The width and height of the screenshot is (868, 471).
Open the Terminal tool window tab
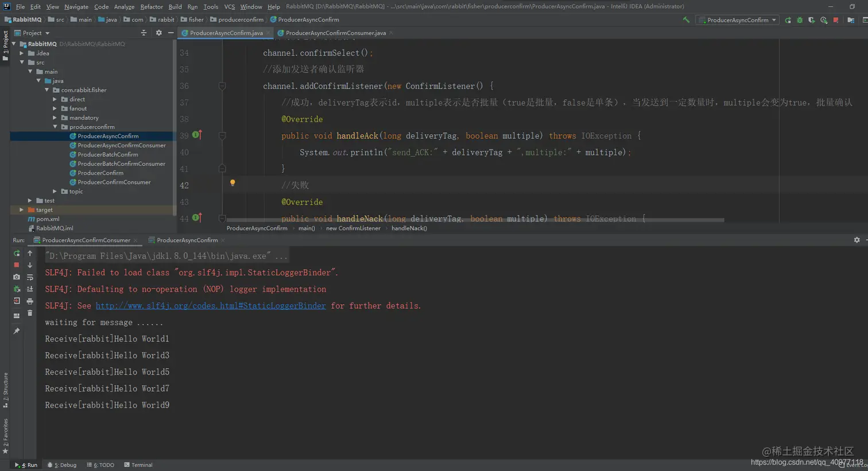(138, 465)
